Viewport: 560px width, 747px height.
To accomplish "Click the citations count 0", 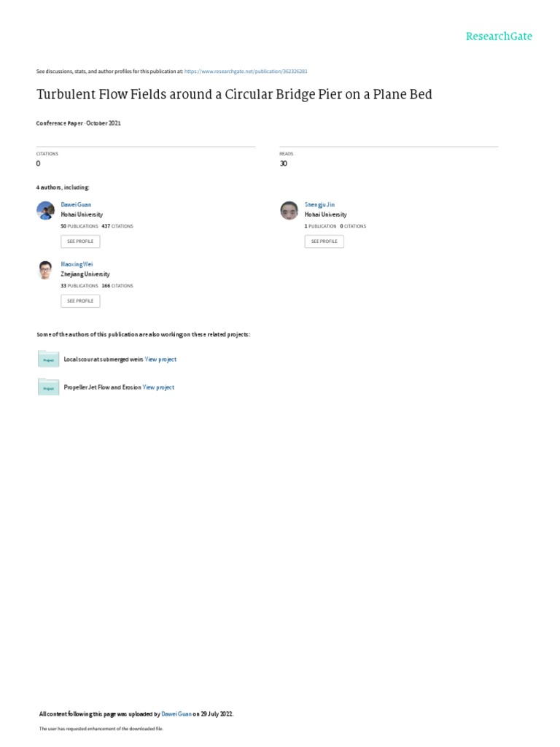I will (38, 163).
